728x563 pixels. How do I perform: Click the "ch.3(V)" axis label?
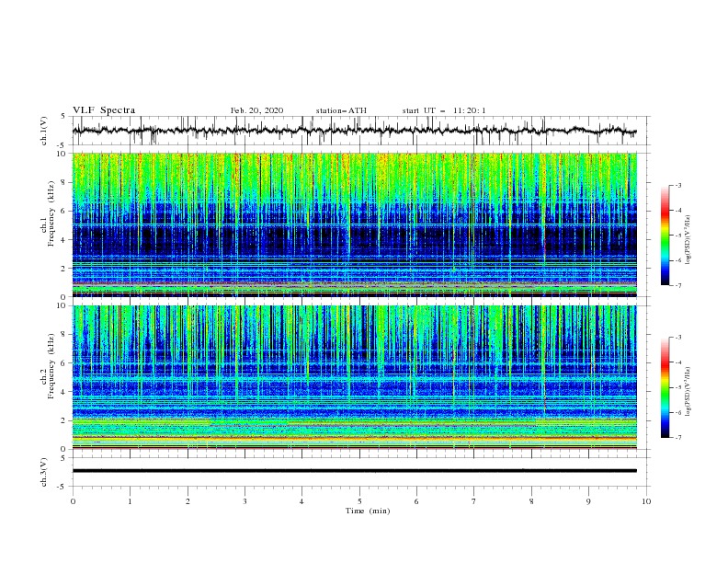coord(44,472)
